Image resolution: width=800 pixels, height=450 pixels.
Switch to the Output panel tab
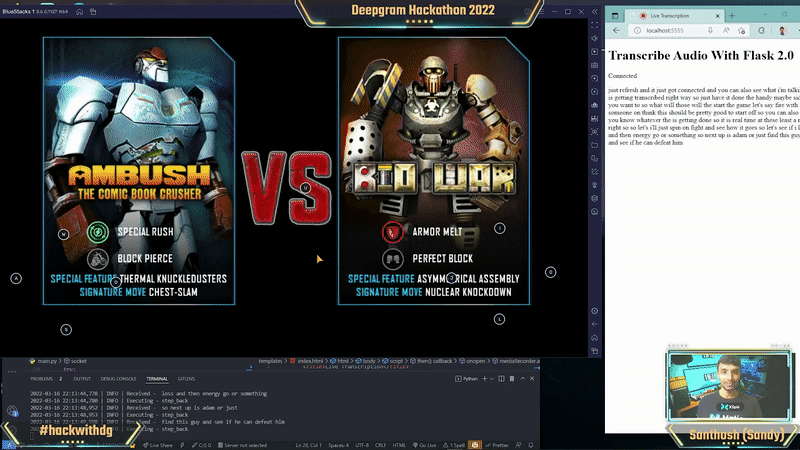pos(82,379)
